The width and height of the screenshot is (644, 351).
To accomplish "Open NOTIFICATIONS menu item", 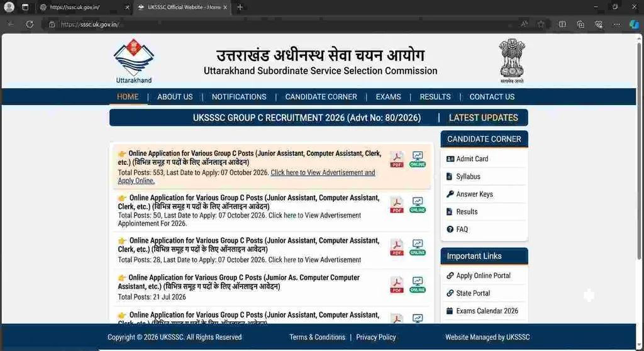I will pyautogui.click(x=239, y=97).
